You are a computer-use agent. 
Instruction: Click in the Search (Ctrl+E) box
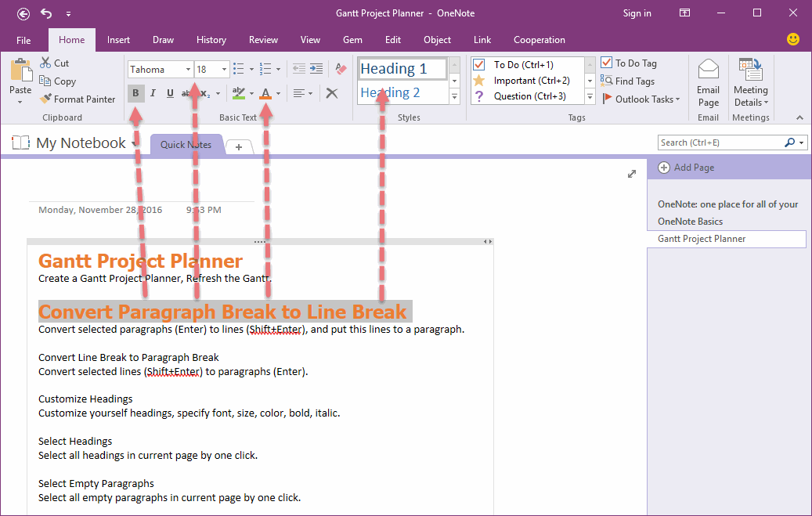click(720, 143)
